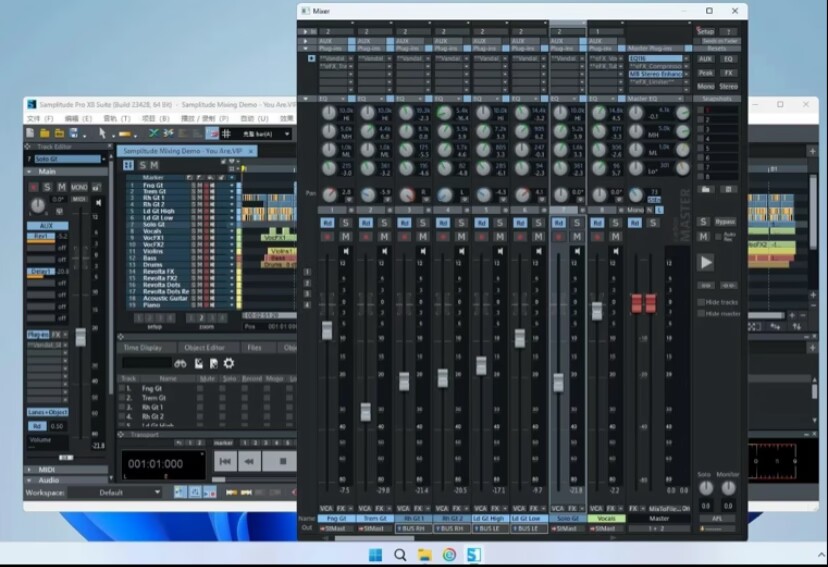The height and width of the screenshot is (567, 828).
Task: Click the new project icon in the Samplitude toolbar
Action: [31, 134]
